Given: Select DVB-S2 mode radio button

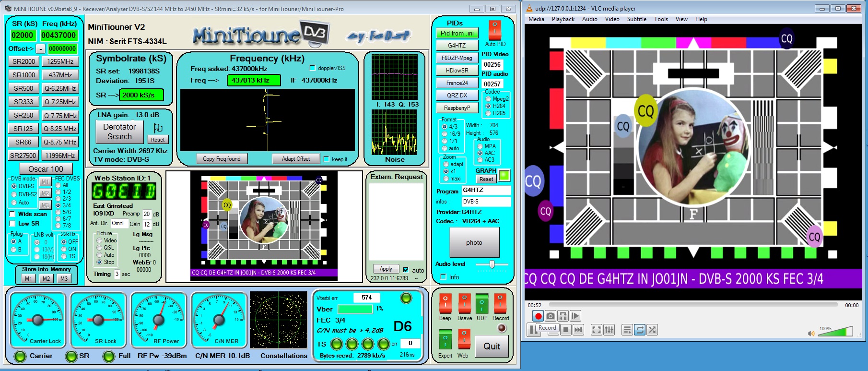Looking at the screenshot, I should [14, 194].
